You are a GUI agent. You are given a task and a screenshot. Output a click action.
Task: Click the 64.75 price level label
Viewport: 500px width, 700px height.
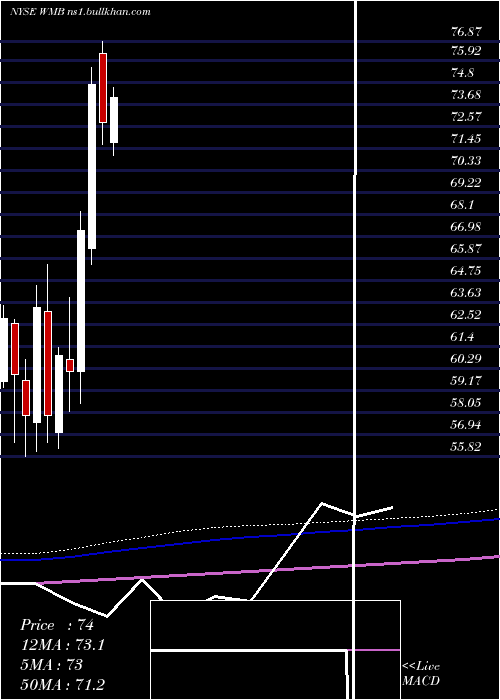pyautogui.click(x=466, y=271)
